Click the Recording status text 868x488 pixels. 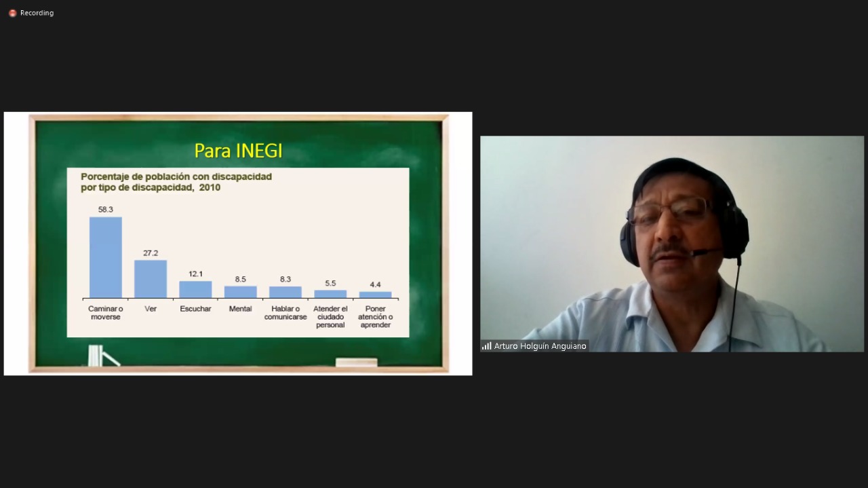tap(37, 13)
